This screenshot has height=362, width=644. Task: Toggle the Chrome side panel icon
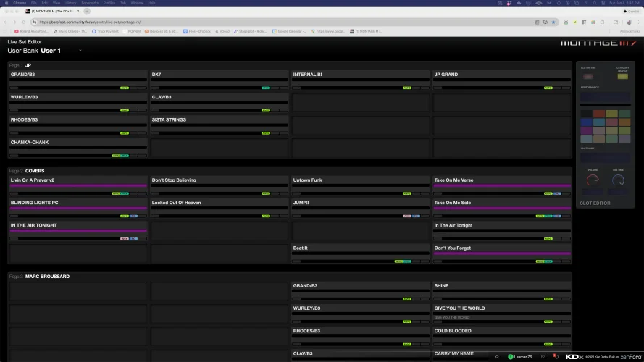tap(616, 22)
